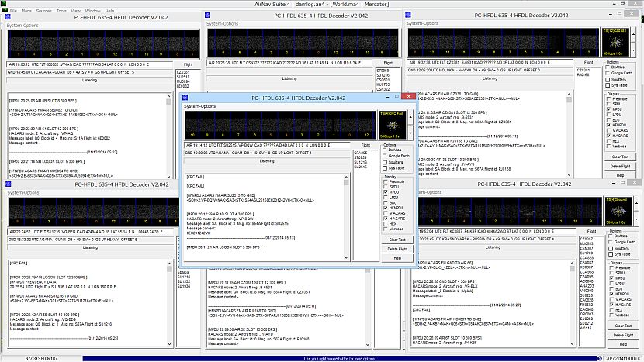
Task: Enable DxAtlas option in the front decoder window
Action: 385,150
